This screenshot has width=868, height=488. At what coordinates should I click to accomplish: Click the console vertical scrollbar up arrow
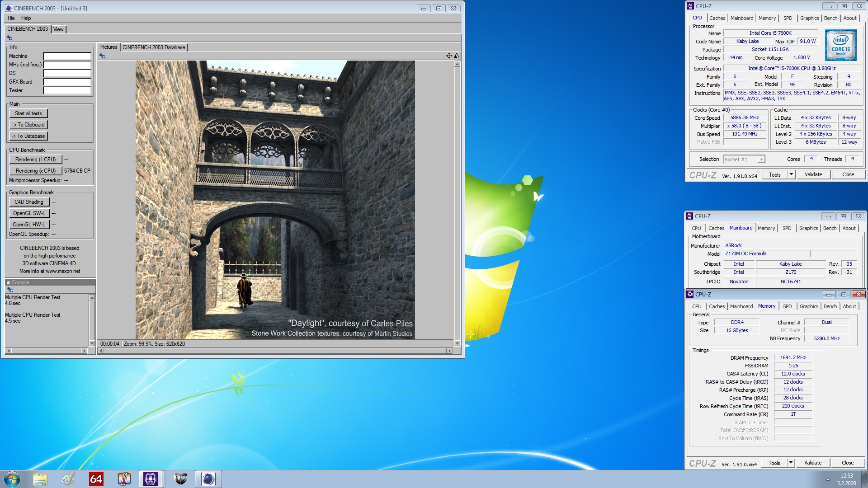pos(92,298)
